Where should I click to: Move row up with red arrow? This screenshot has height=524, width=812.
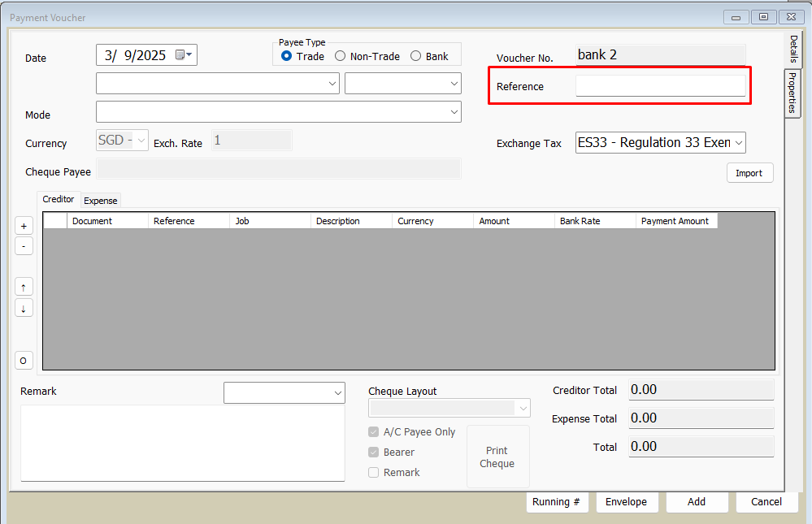coord(24,288)
